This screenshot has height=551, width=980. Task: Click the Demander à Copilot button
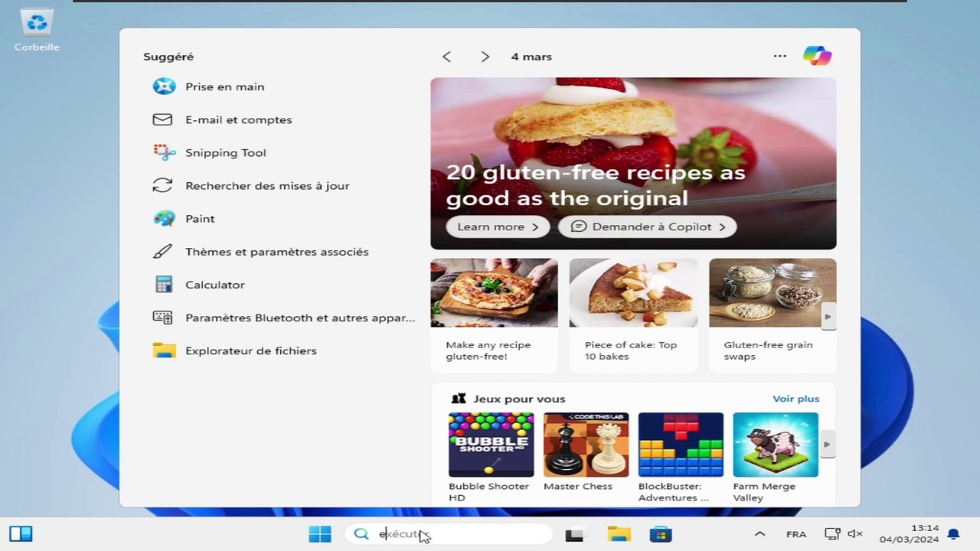tap(648, 227)
